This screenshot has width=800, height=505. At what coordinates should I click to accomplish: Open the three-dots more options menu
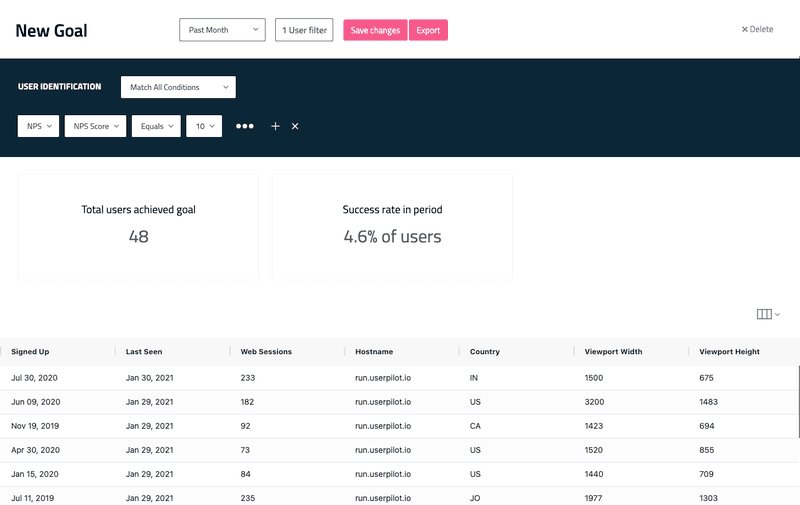tap(244, 126)
